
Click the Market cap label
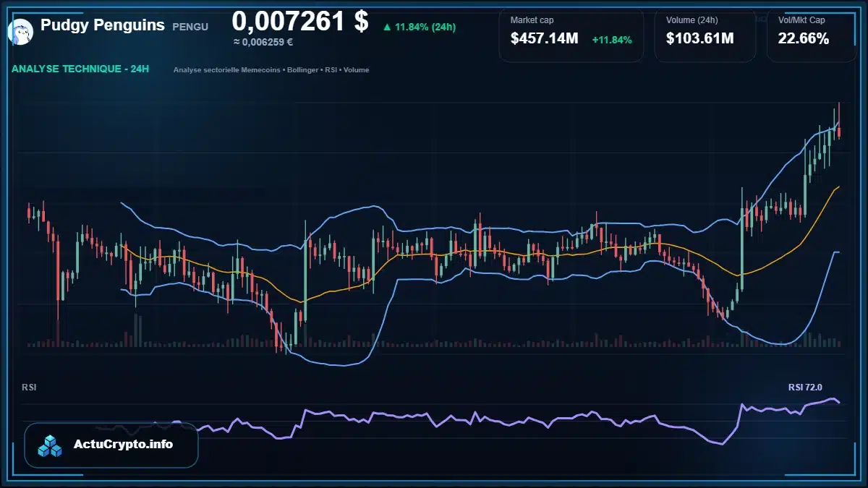point(532,20)
